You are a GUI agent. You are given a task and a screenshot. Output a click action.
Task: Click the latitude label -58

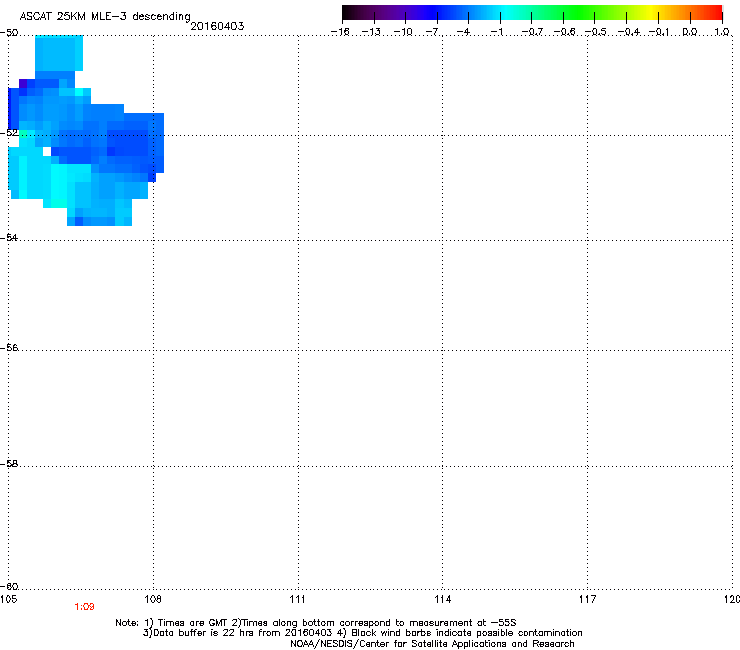[9, 464]
